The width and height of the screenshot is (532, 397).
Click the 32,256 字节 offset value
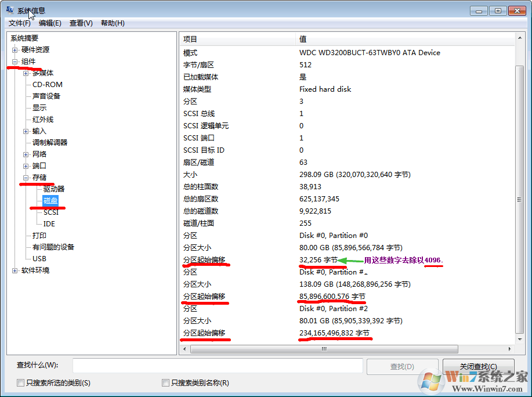(x=319, y=260)
